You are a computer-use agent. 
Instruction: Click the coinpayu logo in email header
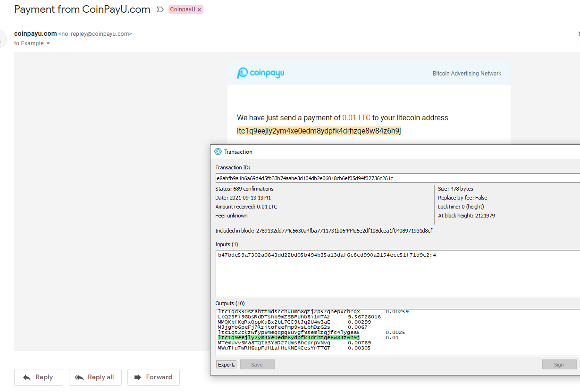[x=261, y=73]
